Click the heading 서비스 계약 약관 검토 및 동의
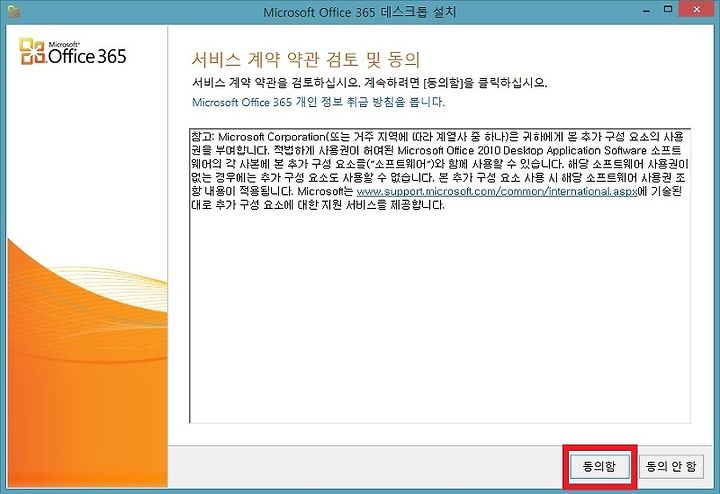 305,60
